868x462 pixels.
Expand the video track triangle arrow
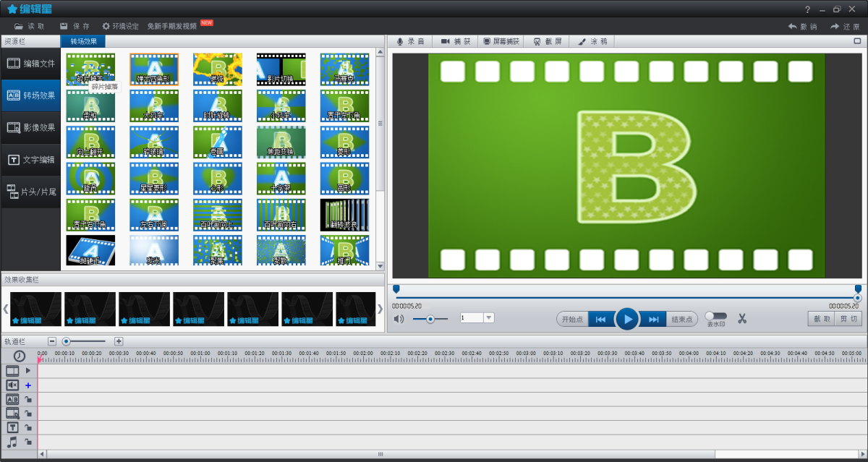point(28,370)
